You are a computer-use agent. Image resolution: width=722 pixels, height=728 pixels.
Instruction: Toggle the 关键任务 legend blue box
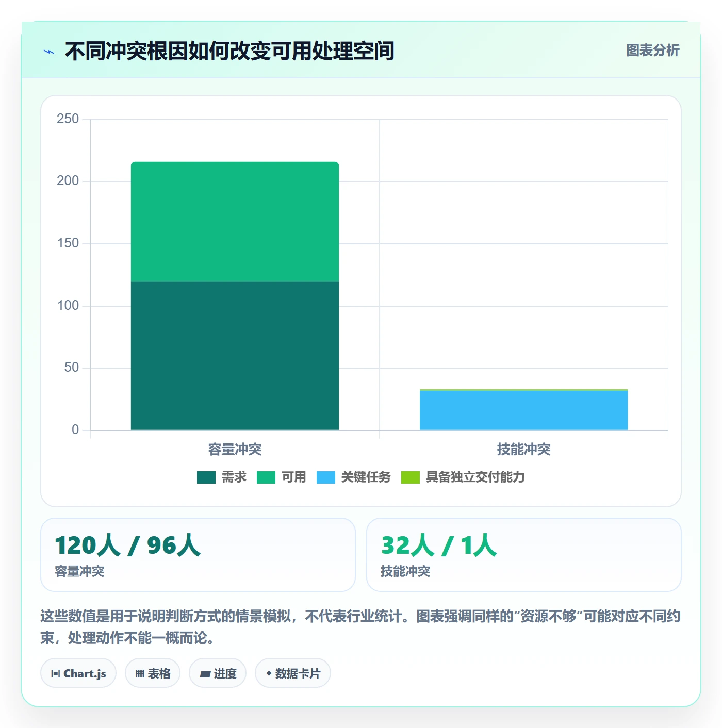326,477
